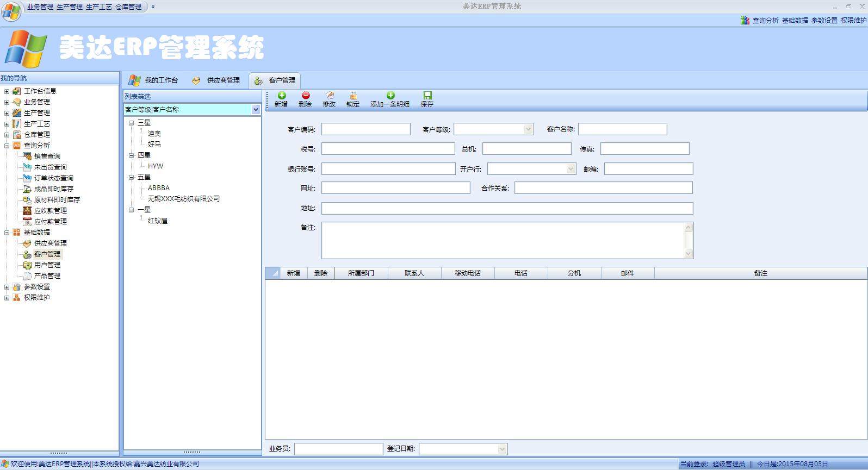Click the 地址 input field

click(x=507, y=209)
